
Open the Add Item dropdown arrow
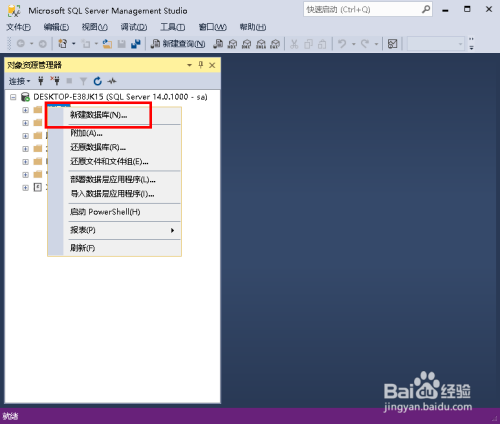[96, 44]
